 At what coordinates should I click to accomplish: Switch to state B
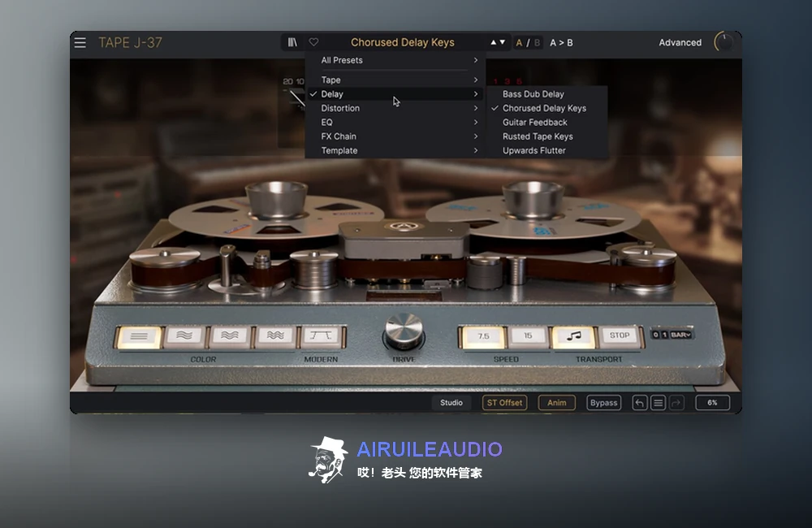click(x=537, y=43)
